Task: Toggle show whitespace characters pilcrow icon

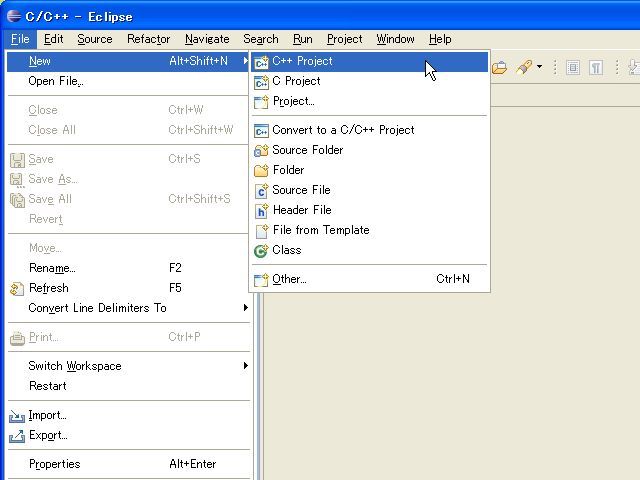Action: coord(596,68)
